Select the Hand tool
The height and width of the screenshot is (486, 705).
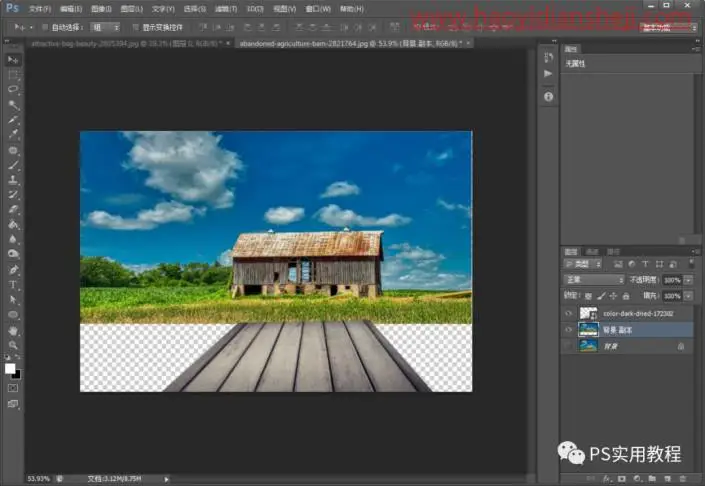click(13, 331)
